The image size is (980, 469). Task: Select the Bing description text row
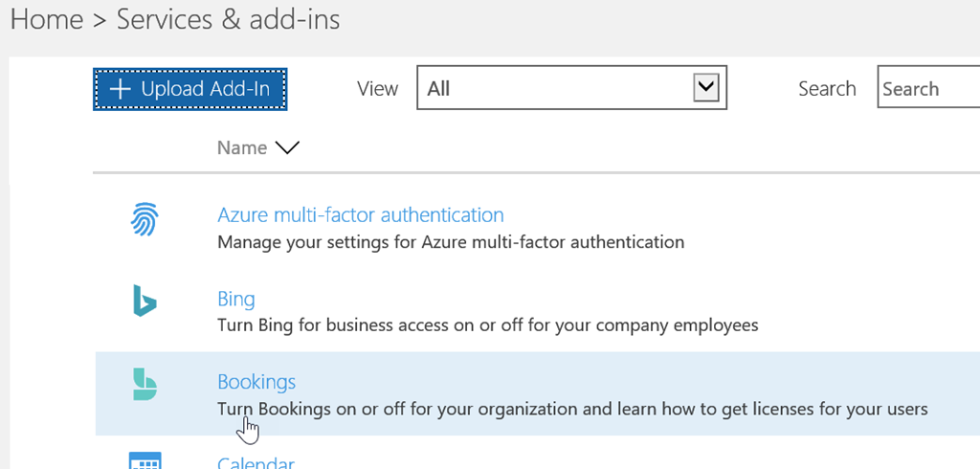pos(487,325)
